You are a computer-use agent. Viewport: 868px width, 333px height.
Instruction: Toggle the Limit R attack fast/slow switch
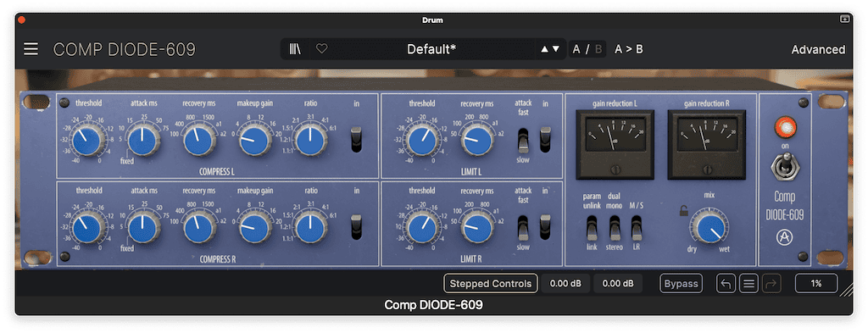pyautogui.click(x=523, y=227)
